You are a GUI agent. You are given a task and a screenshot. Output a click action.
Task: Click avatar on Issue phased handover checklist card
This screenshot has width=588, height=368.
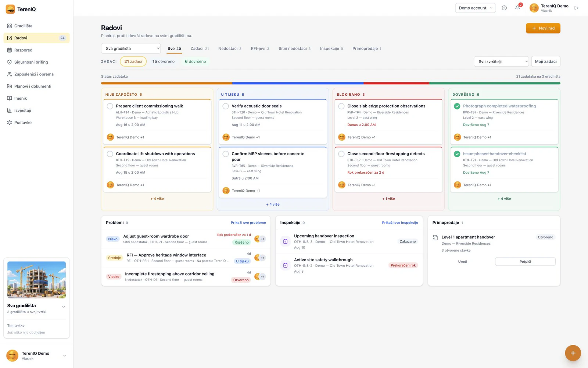pyautogui.click(x=458, y=185)
